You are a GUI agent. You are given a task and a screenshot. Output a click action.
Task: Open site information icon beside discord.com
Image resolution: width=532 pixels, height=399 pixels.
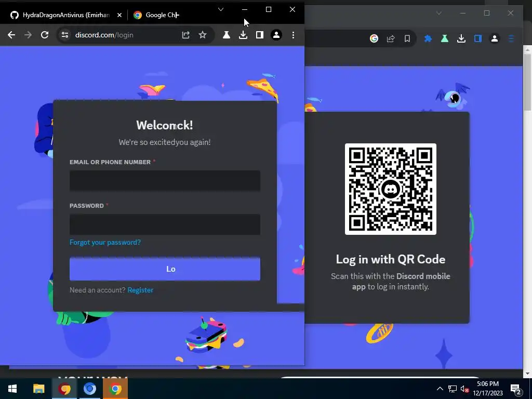click(x=65, y=35)
